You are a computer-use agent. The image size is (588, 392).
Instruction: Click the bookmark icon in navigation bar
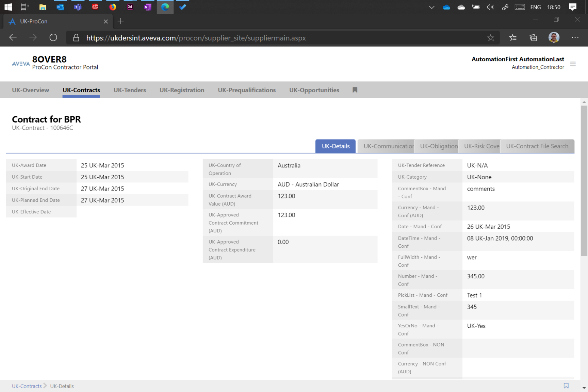355,90
